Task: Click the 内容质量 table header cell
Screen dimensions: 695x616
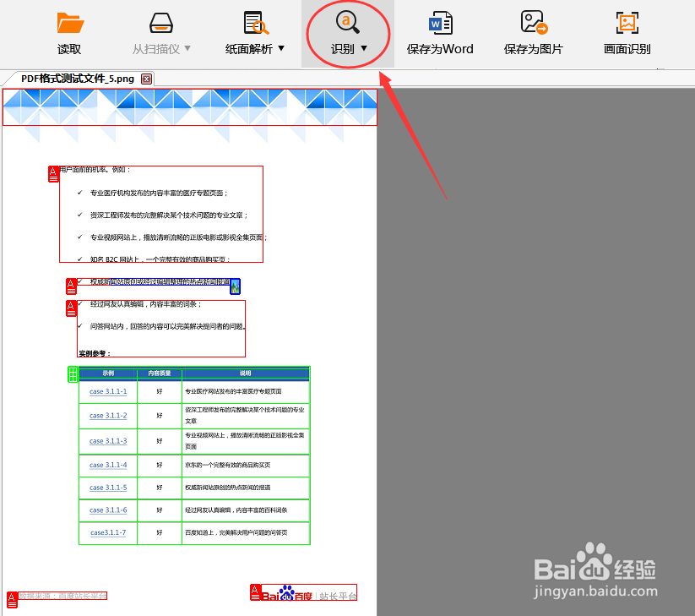Action: coord(160,373)
